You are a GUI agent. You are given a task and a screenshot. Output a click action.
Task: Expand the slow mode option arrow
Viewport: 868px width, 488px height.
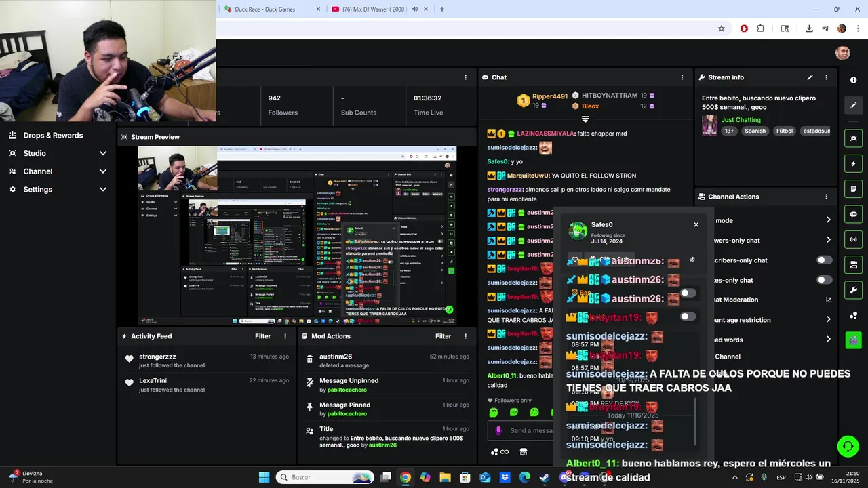(828, 220)
